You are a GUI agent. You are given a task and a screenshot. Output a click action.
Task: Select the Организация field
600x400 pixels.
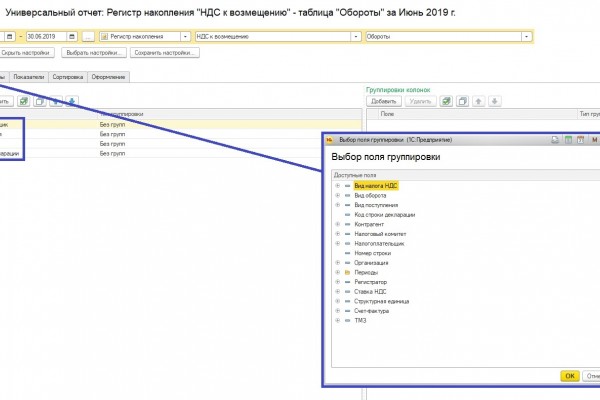point(371,263)
